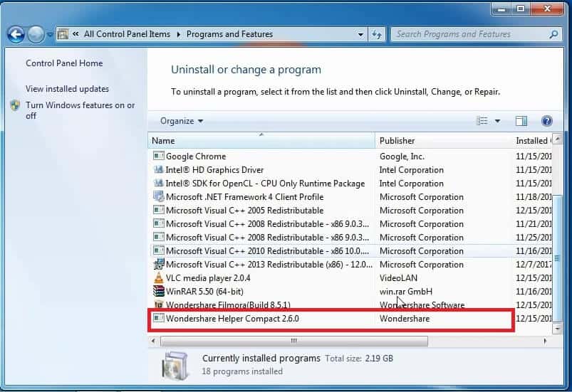Open Turn Windows features on or off
The image size is (572, 392).
coord(80,110)
